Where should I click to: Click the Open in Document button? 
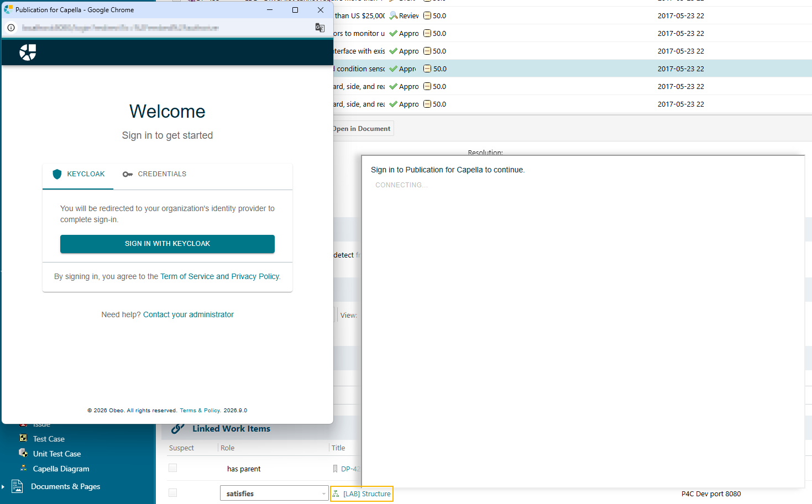363,128
